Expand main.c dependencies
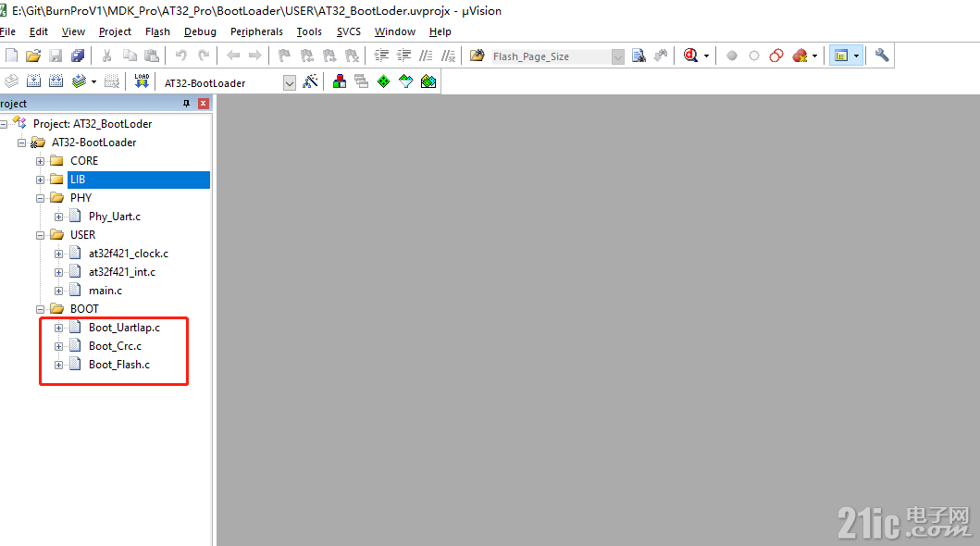The image size is (980, 546). pos(58,292)
